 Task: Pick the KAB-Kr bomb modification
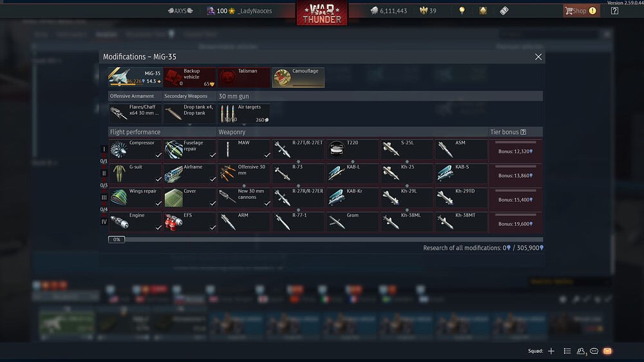[353, 198]
